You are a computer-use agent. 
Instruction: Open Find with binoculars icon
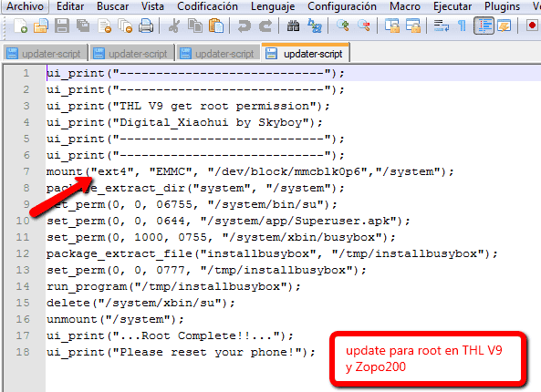(293, 26)
